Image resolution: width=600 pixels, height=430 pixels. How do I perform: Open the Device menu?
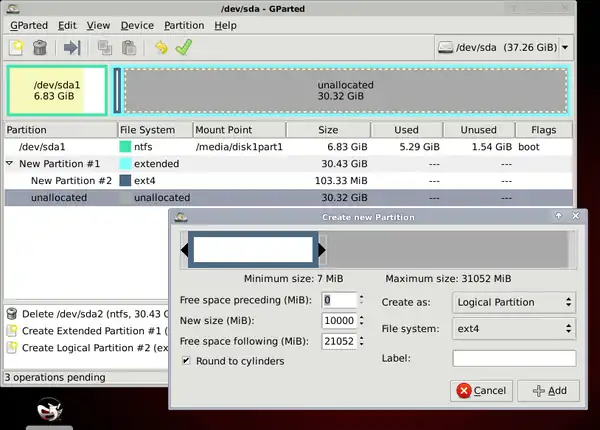137,25
